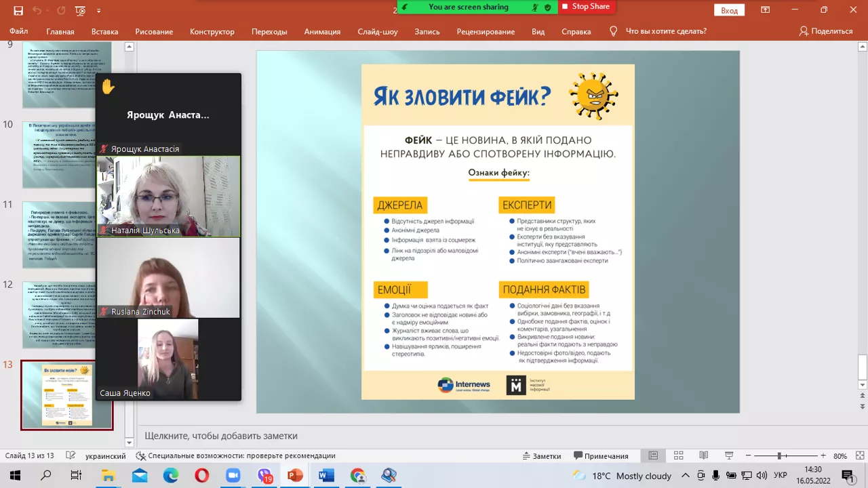Expand the Quick Access Toolbar customization dropdown
Screen dimensions: 868x488
pyautogui.click(x=98, y=11)
